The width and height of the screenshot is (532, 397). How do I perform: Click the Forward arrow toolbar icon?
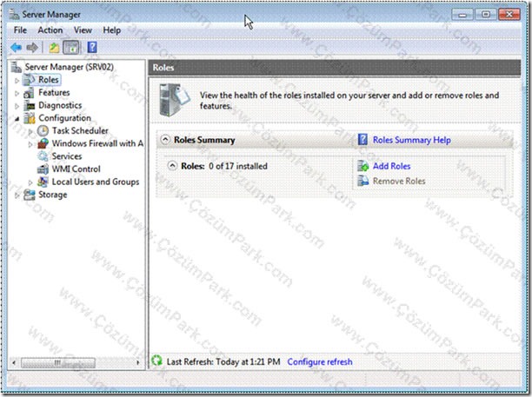pyautogui.click(x=32, y=48)
